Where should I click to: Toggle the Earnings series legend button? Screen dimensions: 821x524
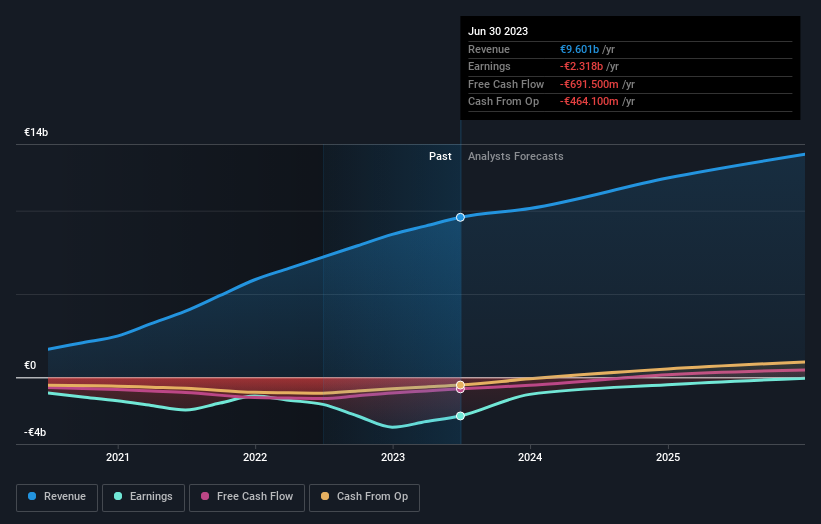pos(143,497)
